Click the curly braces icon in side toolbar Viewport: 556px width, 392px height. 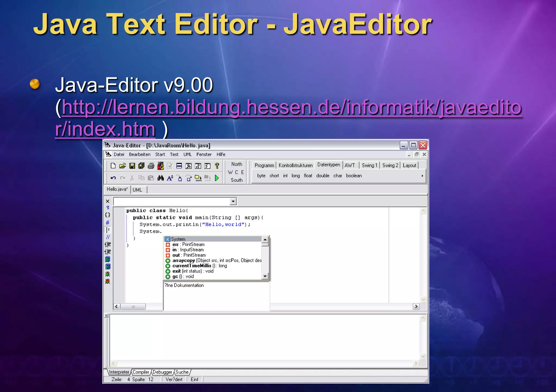click(108, 215)
